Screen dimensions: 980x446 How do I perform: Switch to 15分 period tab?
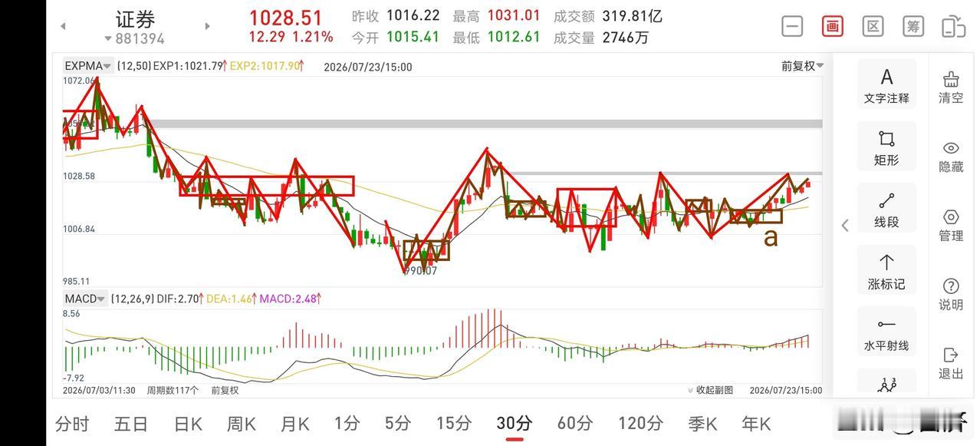(453, 423)
